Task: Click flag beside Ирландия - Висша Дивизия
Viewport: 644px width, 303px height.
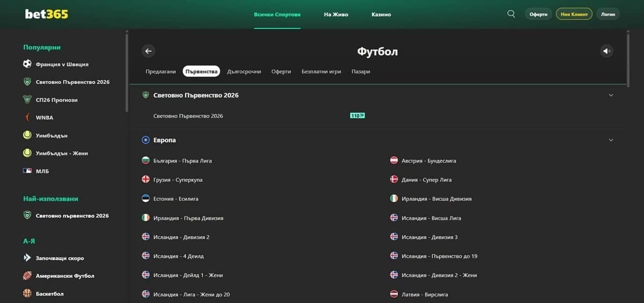Action: (x=394, y=198)
